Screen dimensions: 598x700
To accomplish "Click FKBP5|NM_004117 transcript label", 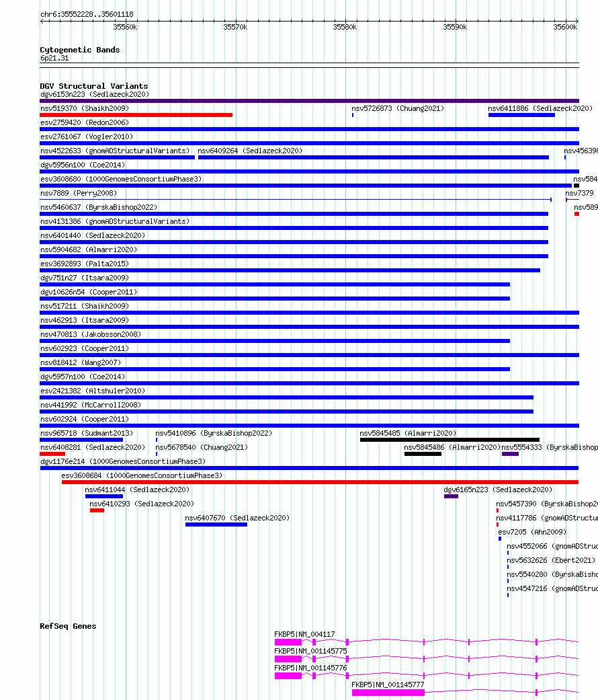I will click(x=304, y=634).
